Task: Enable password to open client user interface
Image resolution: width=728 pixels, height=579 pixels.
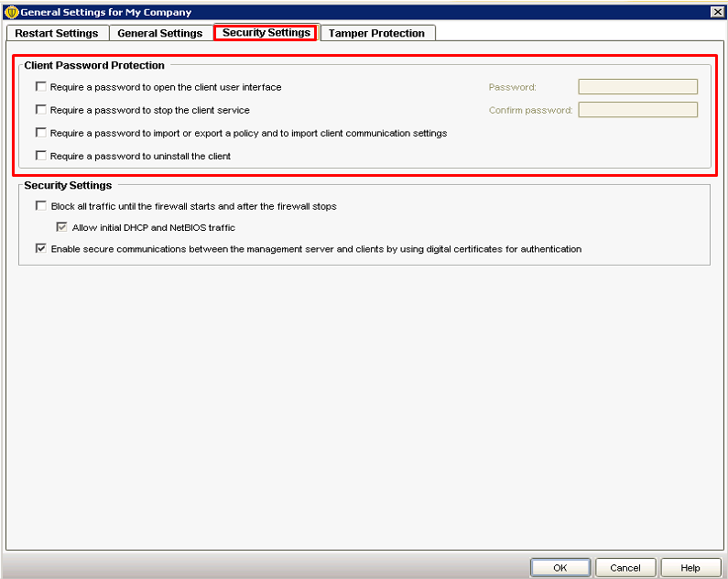Action: [40, 87]
